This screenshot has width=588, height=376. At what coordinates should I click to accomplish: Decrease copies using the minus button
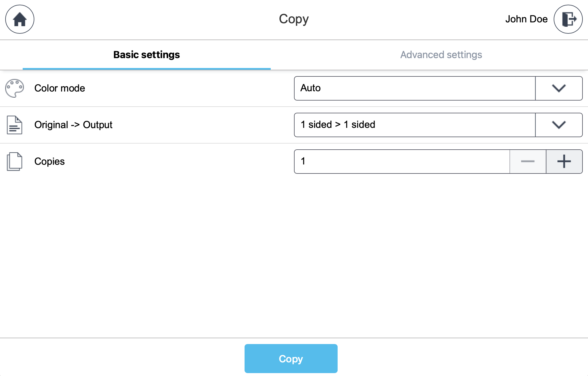(528, 161)
